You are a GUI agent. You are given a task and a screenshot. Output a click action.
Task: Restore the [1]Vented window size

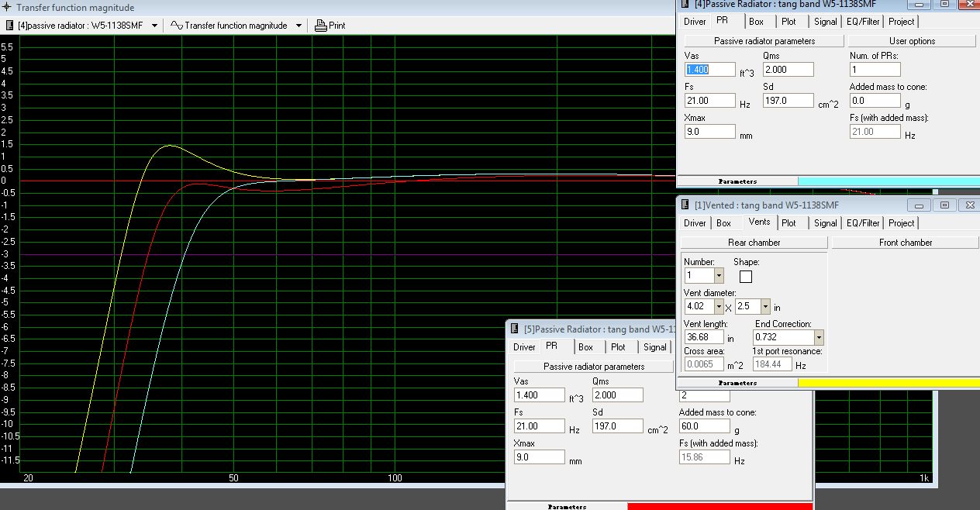(944, 205)
